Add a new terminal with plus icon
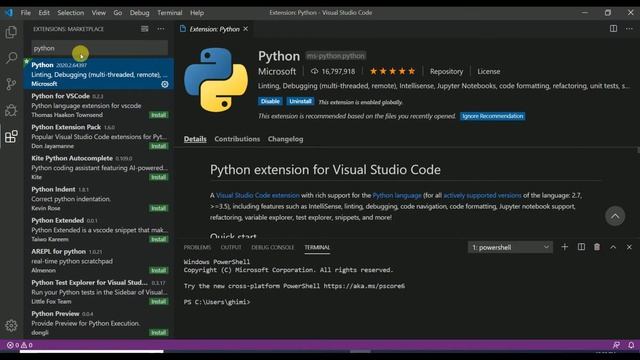 click(x=564, y=247)
